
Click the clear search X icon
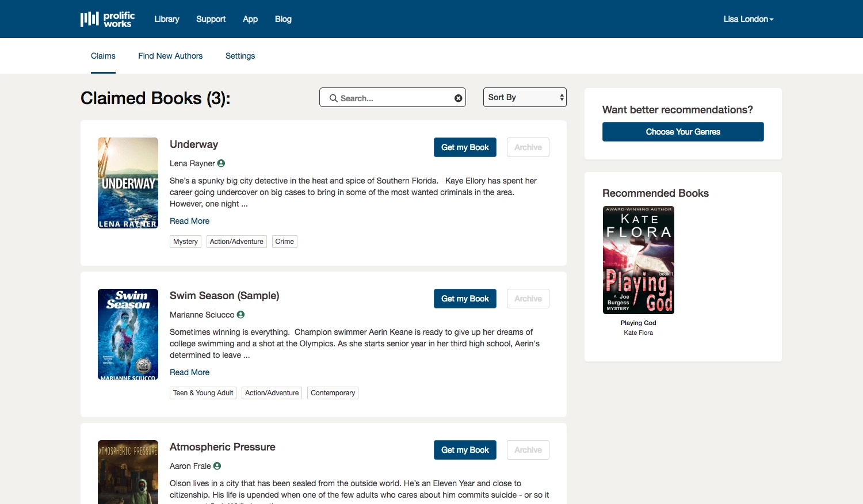[458, 98]
